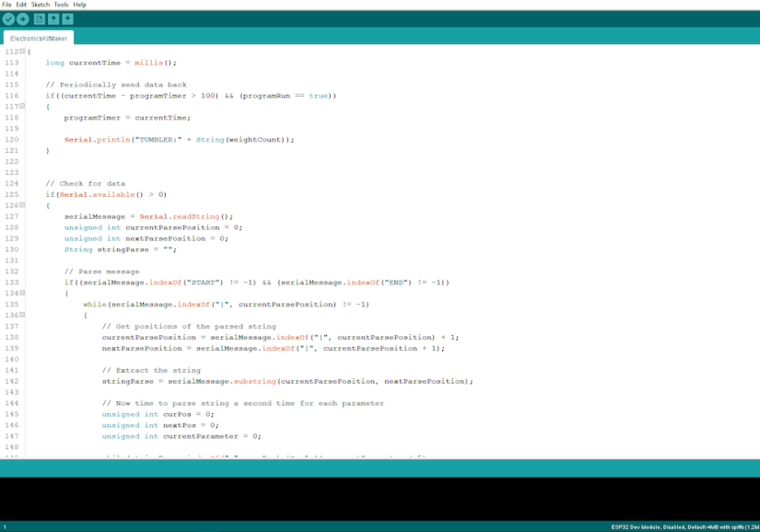Open the Tools menu
The width and height of the screenshot is (760, 532).
[x=61, y=5]
